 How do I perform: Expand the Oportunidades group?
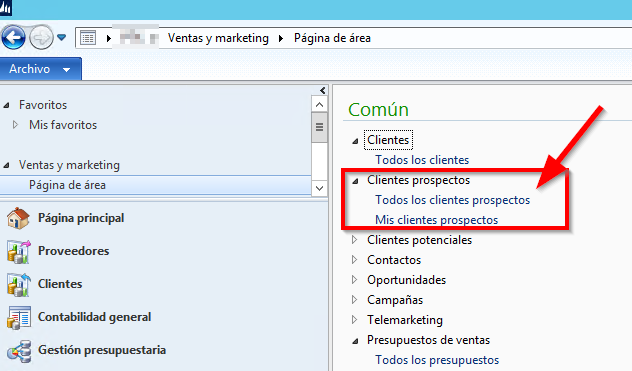point(354,280)
